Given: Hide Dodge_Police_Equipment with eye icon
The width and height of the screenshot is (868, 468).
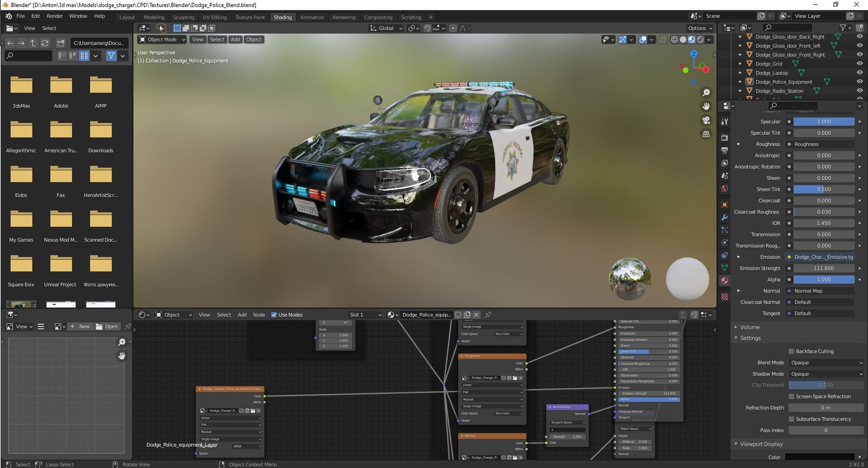Looking at the screenshot, I should (x=859, y=82).
